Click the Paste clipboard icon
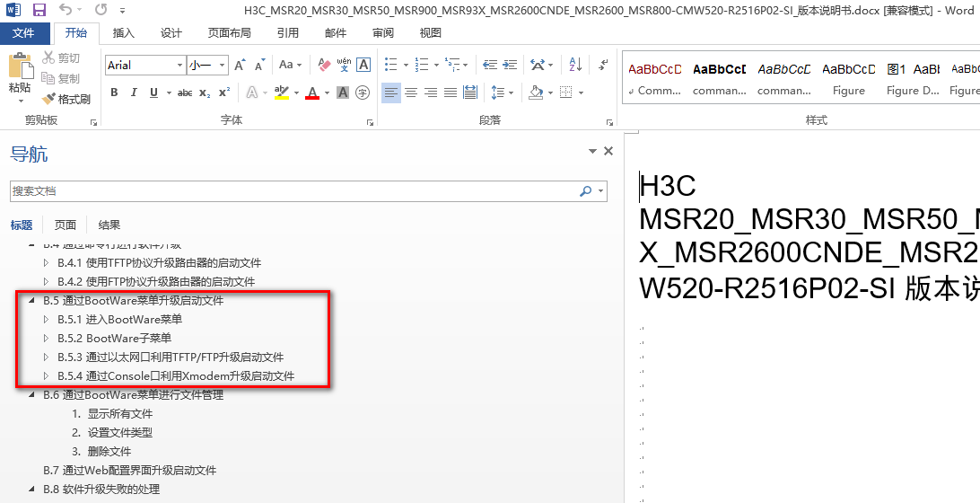 pos(20,66)
